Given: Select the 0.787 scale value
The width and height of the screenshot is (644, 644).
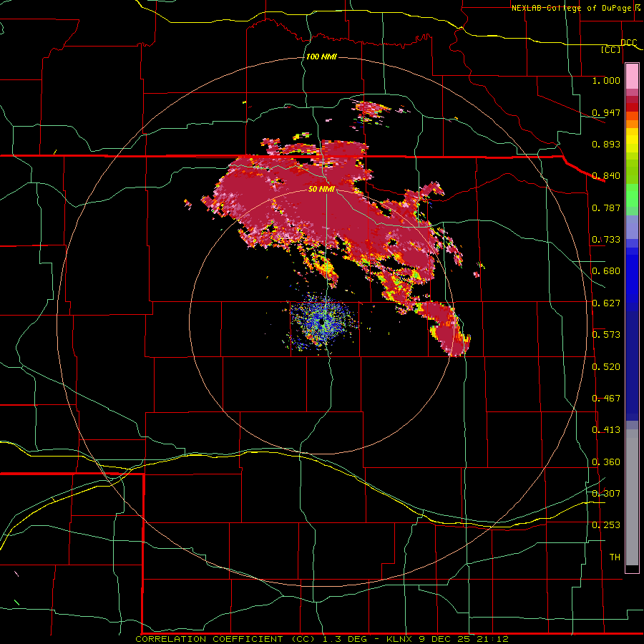Looking at the screenshot, I should 606,208.
